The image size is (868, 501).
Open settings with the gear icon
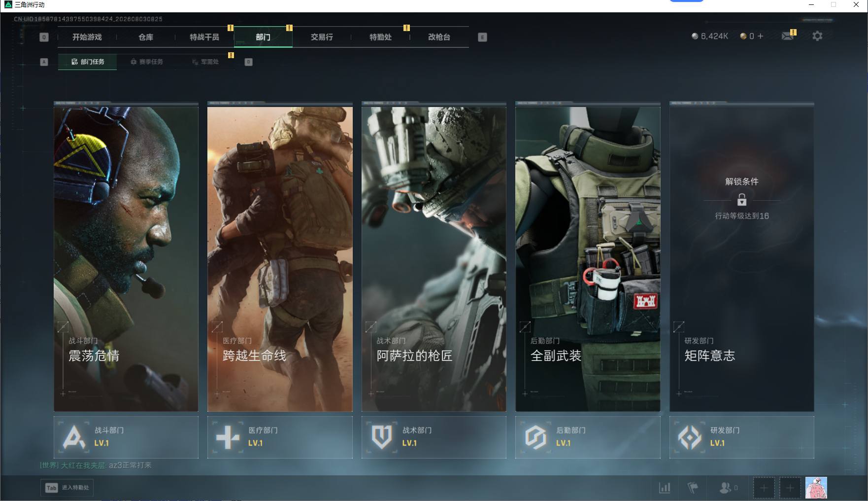point(817,36)
